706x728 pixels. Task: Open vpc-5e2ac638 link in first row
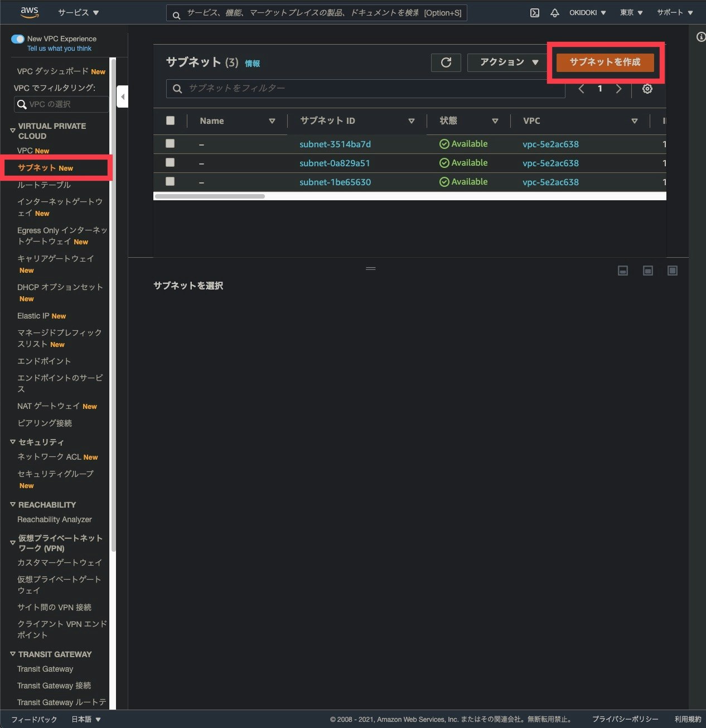pos(550,144)
